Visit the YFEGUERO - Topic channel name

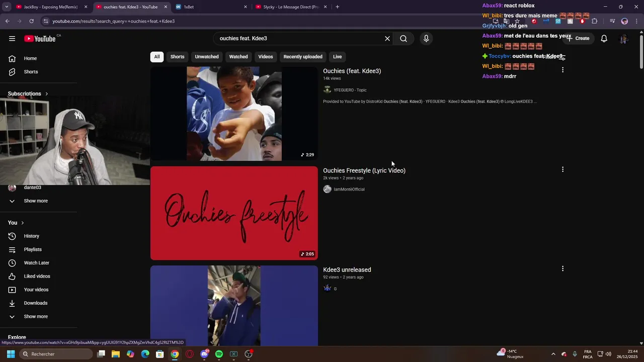350,90
